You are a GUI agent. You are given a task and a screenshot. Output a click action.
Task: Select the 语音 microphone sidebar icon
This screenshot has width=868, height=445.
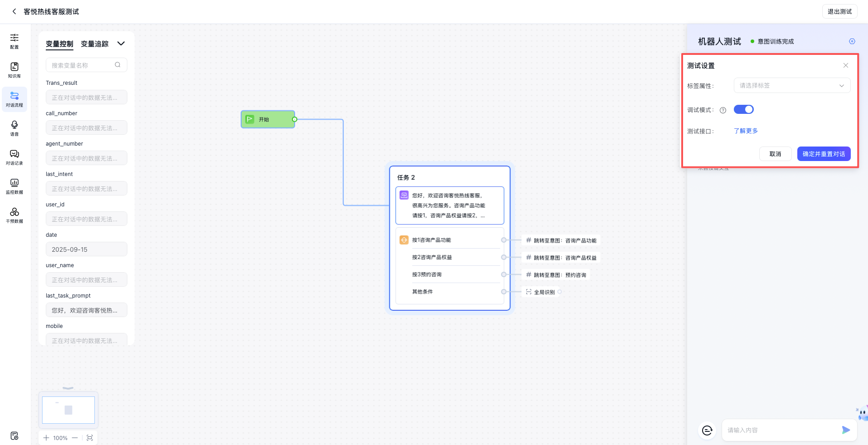(x=15, y=127)
